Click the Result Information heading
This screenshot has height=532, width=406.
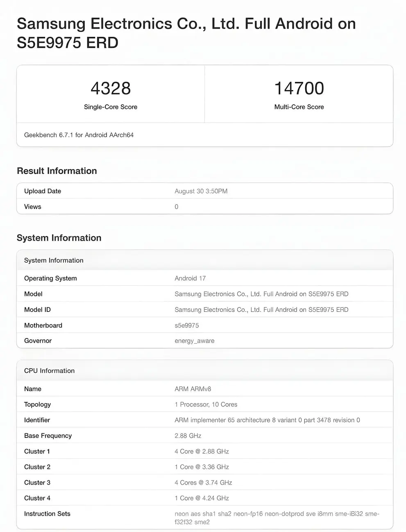tap(57, 171)
